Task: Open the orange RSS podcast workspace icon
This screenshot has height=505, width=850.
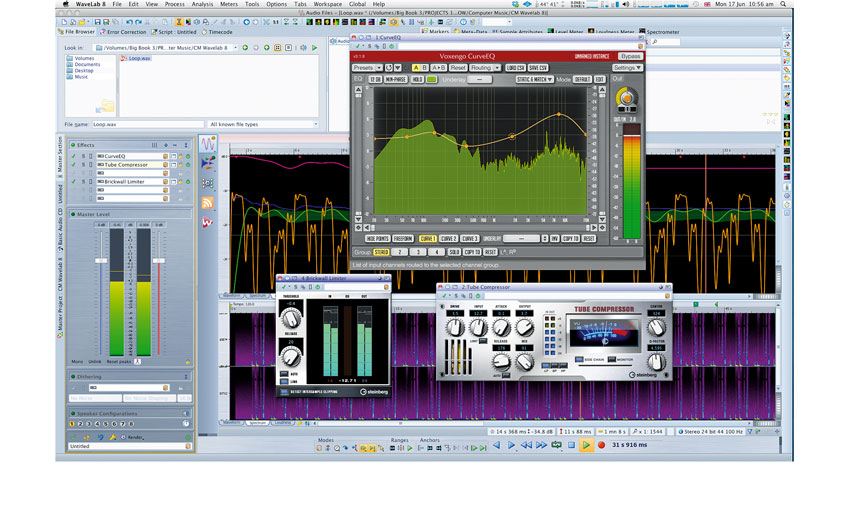Action: pyautogui.click(x=208, y=203)
